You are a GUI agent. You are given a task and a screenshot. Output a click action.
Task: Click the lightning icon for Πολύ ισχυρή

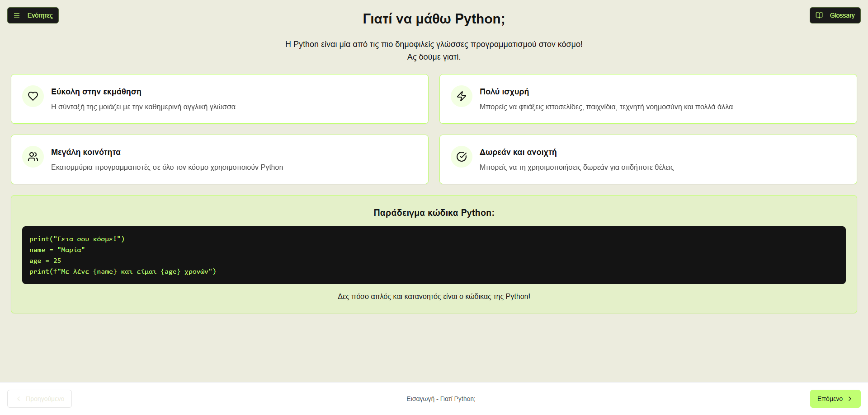[x=461, y=96]
